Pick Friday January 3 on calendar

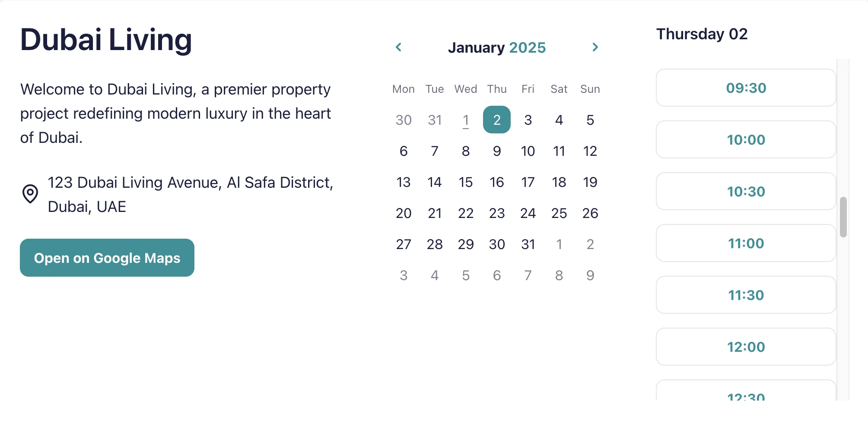tap(528, 120)
